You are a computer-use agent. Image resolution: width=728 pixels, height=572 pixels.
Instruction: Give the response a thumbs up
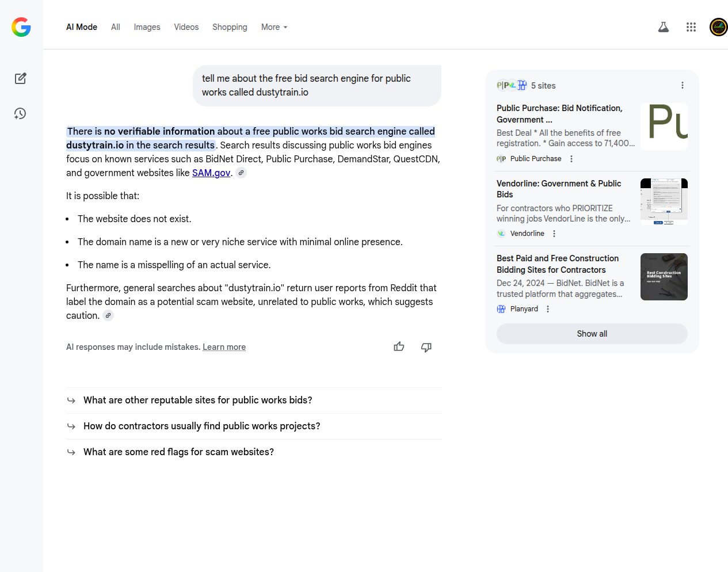399,346
